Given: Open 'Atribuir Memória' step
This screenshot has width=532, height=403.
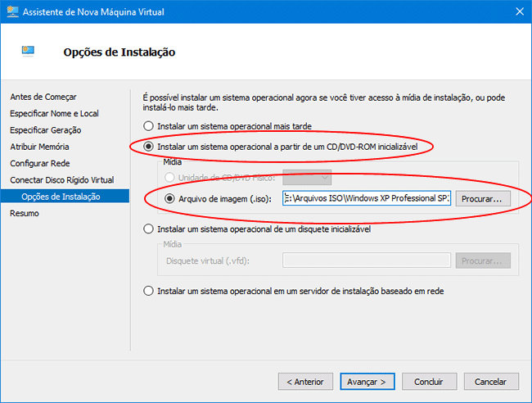Looking at the screenshot, I should (39, 146).
